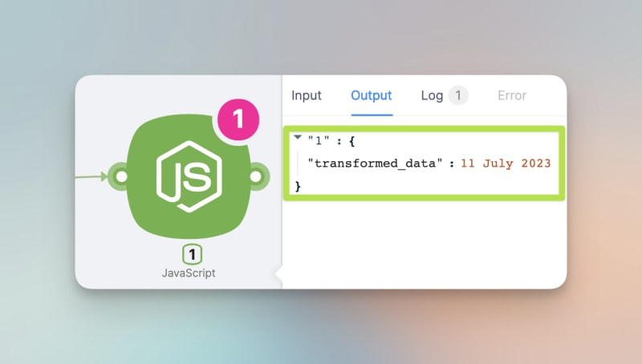Click the closing brace of the output bundle
This screenshot has width=642, height=364.
pyautogui.click(x=298, y=187)
